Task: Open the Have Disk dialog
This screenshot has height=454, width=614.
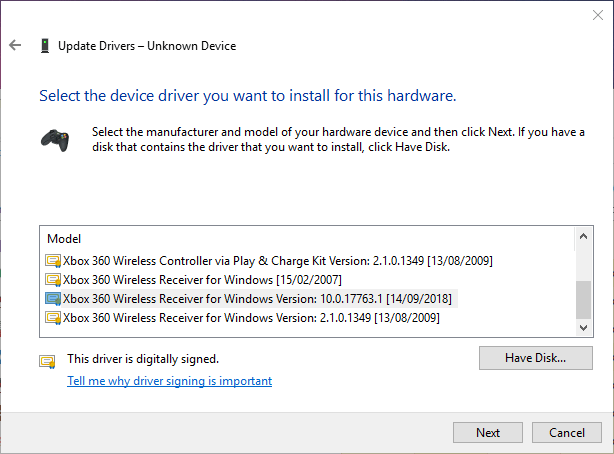Action: point(536,357)
